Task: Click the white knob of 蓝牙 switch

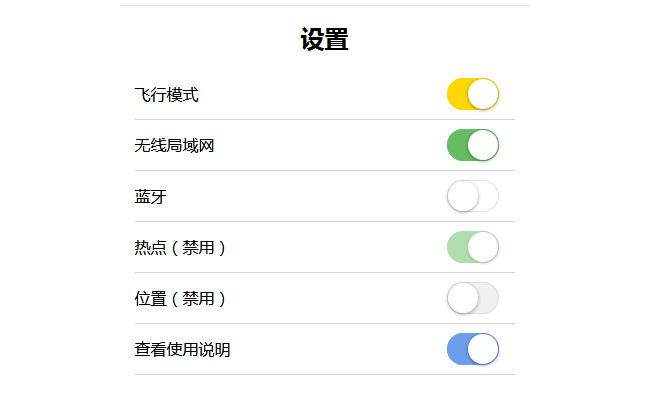Action: pyautogui.click(x=462, y=196)
